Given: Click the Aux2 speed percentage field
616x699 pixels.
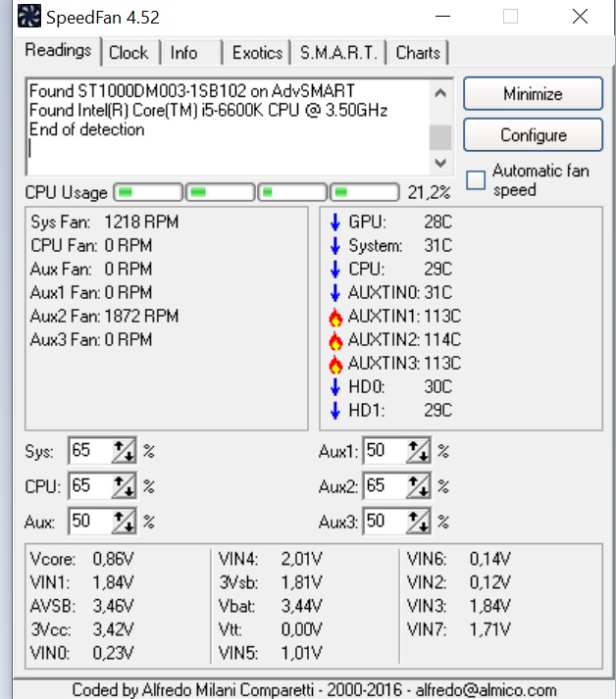Looking at the screenshot, I should (x=385, y=486).
